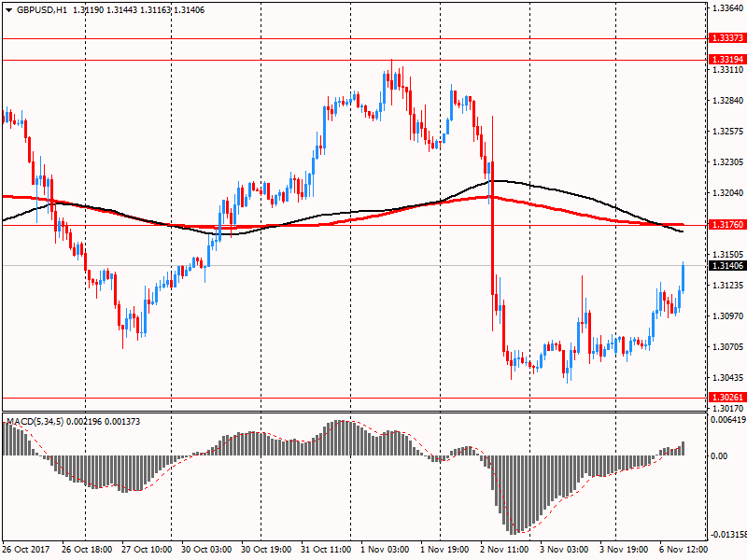Viewport: 747px width, 560px height.
Task: Click the tallest positive MACD histogram bar
Action: [340, 438]
